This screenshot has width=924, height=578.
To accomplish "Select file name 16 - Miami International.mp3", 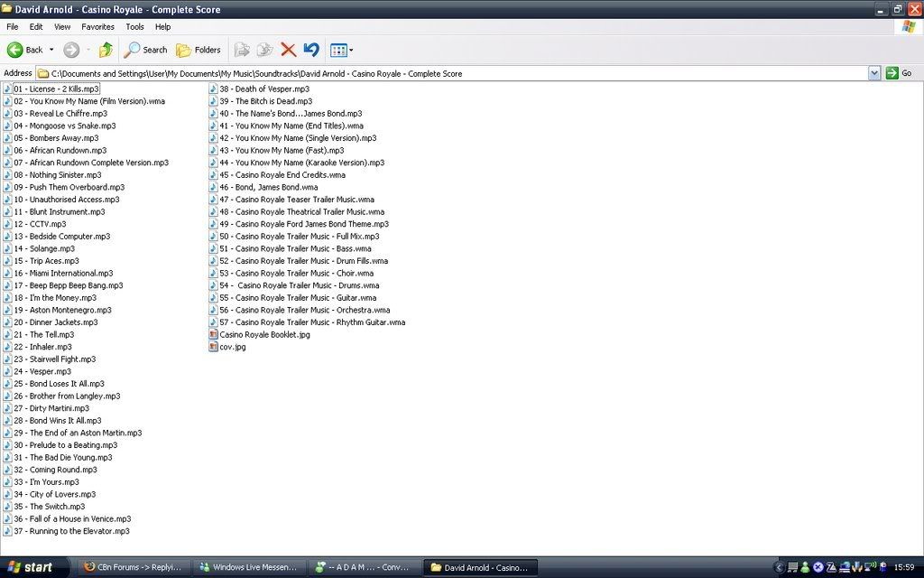I will coord(64,273).
